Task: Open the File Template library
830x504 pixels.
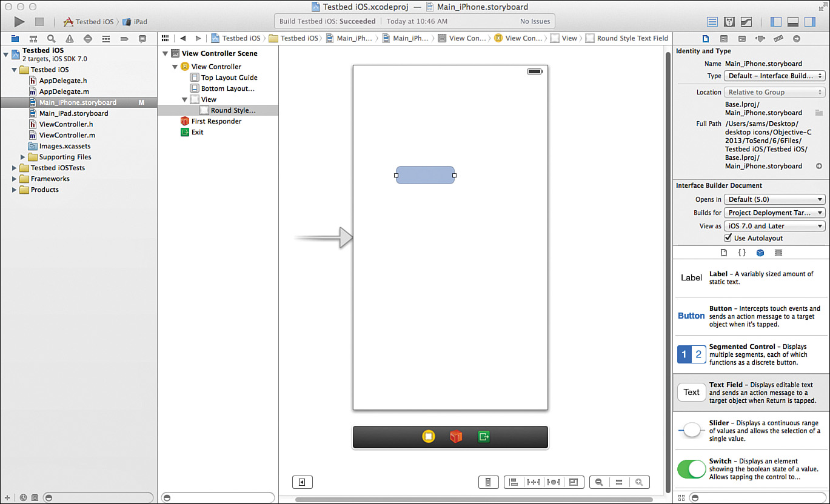Action: tap(723, 253)
